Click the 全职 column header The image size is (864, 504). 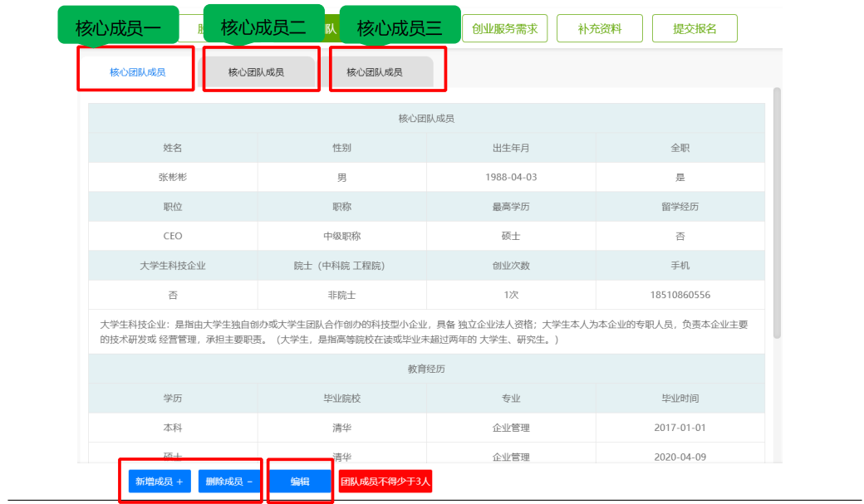pyautogui.click(x=680, y=148)
